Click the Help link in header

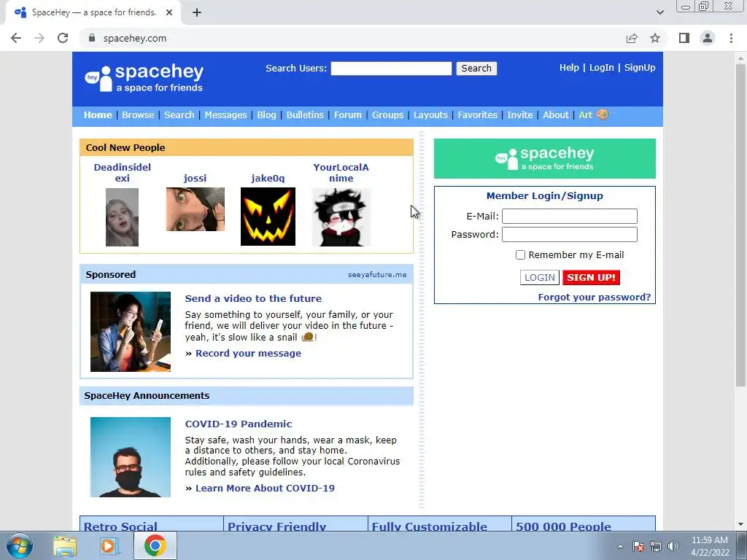click(x=569, y=68)
